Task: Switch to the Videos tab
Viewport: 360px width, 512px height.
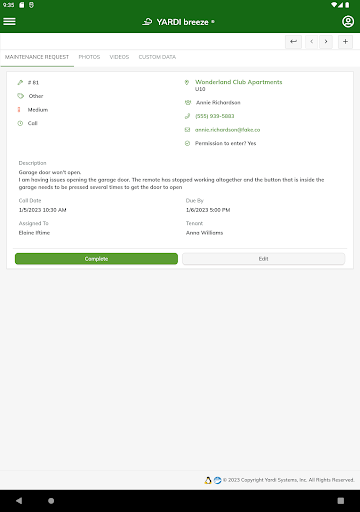Action: tap(119, 57)
